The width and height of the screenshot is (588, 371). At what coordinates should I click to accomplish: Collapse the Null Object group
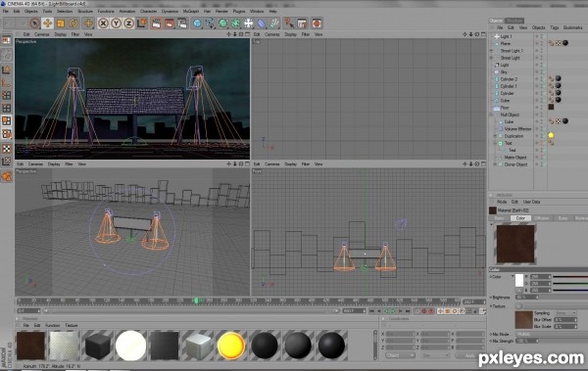pos(492,115)
